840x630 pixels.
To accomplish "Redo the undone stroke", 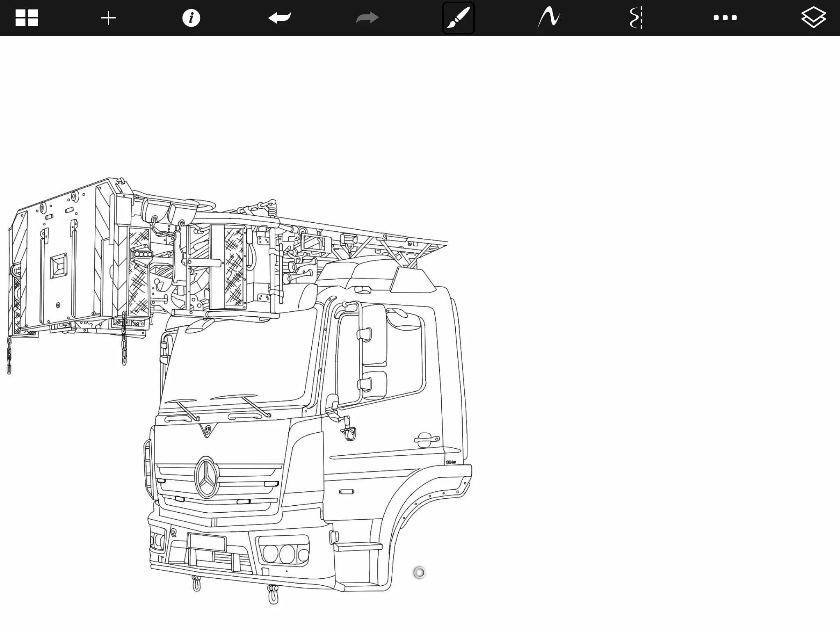I will 367,18.
